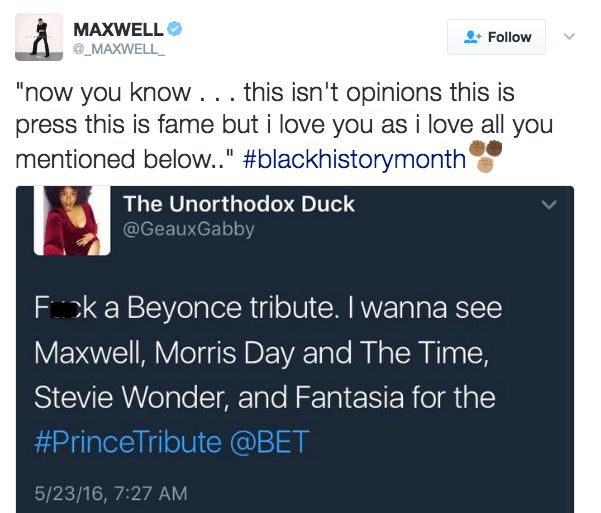Screen dimensions: 601x513
Task: Open the #blackhistorymonth hashtag
Action: click(x=354, y=158)
